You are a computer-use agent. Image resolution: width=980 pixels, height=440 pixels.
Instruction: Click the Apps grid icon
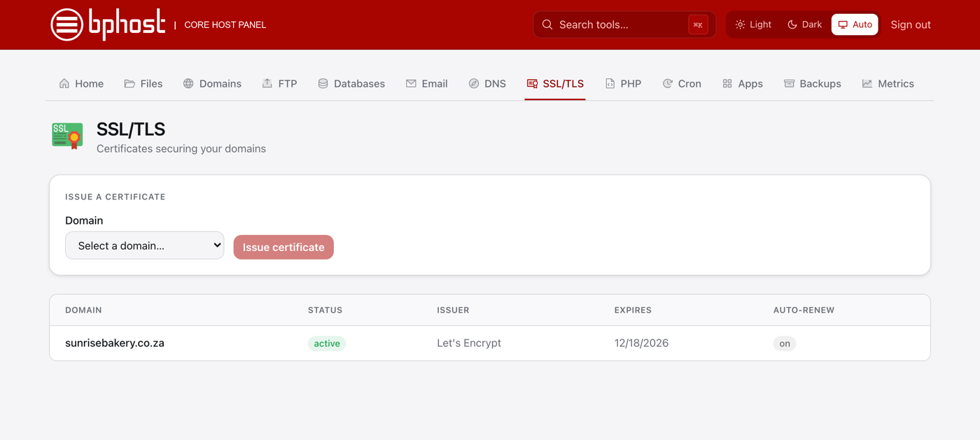(727, 83)
